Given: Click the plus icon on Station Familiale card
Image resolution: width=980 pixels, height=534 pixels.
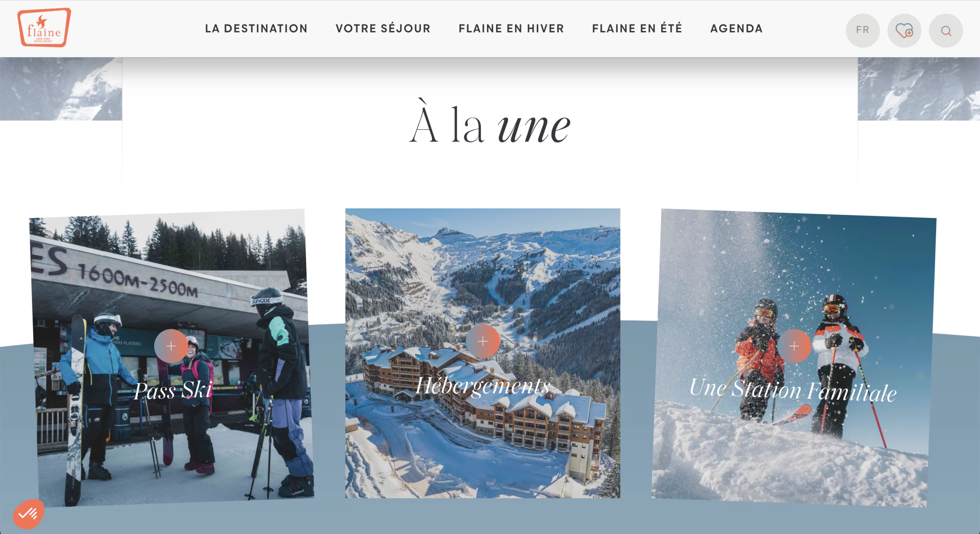Looking at the screenshot, I should coord(794,346).
